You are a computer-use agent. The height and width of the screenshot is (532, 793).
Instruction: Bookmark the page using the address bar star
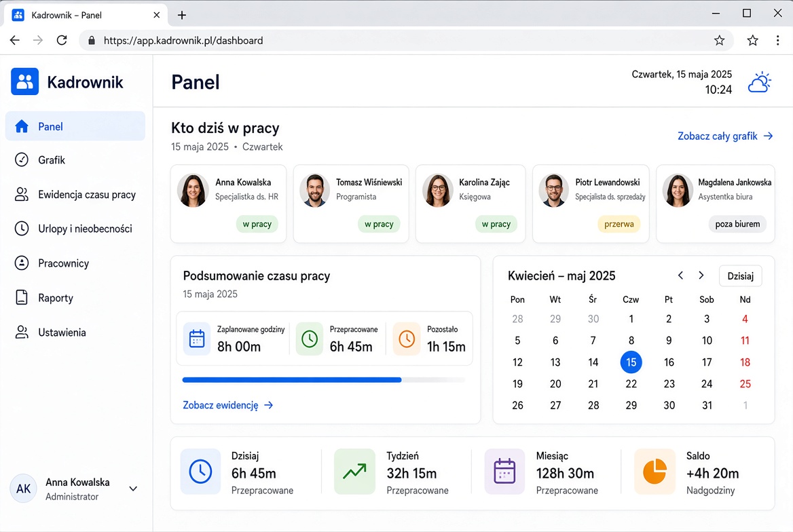point(719,41)
